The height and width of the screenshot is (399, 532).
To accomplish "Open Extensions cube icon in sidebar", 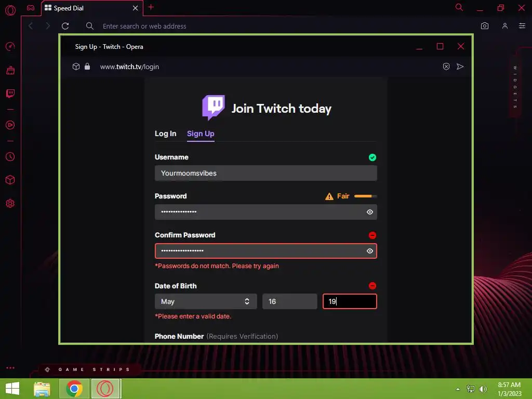I will click(x=10, y=180).
